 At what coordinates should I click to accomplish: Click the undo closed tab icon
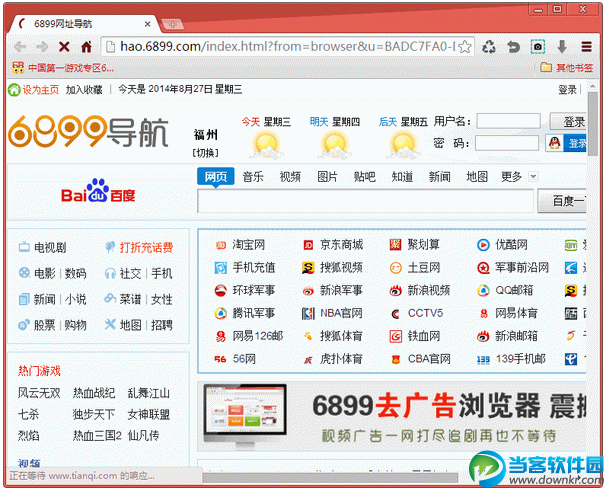point(513,47)
